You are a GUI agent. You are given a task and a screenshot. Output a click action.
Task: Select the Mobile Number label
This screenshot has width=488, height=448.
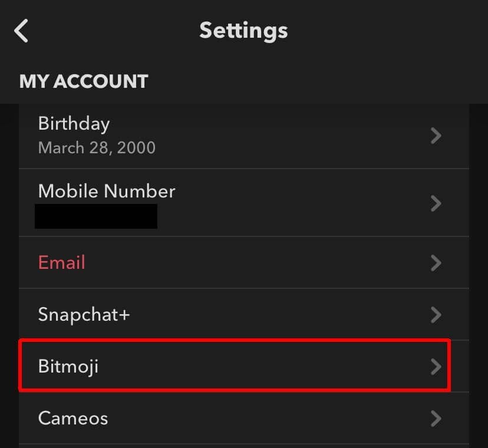click(107, 191)
